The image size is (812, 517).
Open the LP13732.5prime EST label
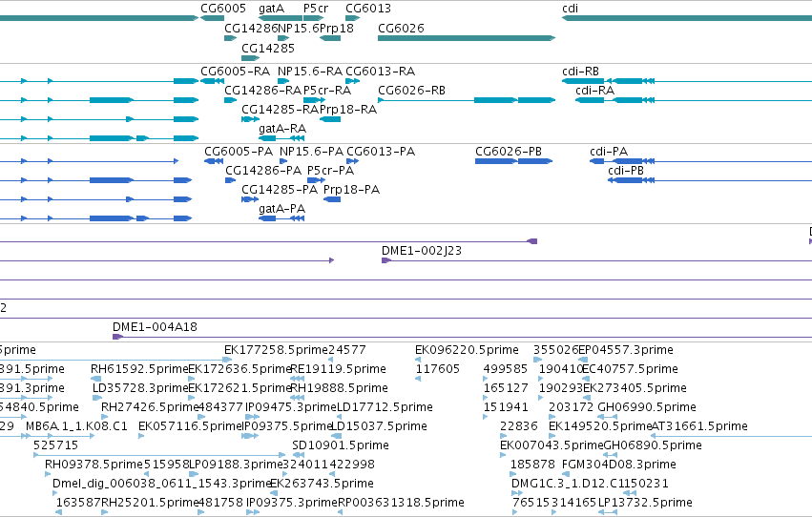(645, 503)
